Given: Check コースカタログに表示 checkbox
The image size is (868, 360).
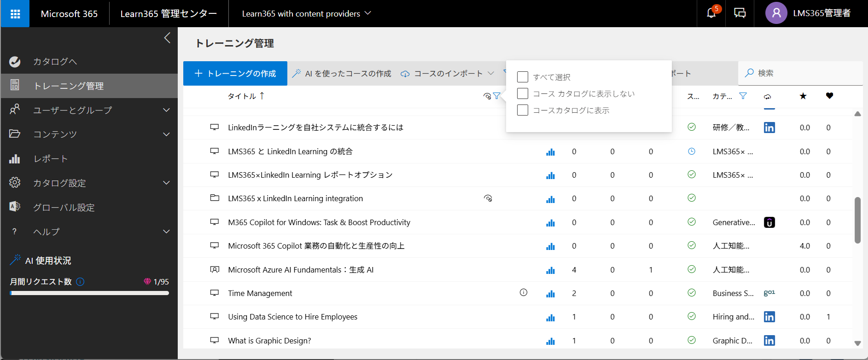Looking at the screenshot, I should 523,110.
